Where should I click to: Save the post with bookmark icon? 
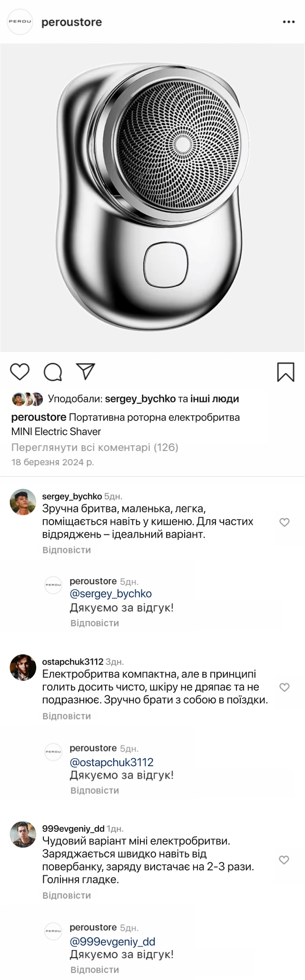coord(285,372)
